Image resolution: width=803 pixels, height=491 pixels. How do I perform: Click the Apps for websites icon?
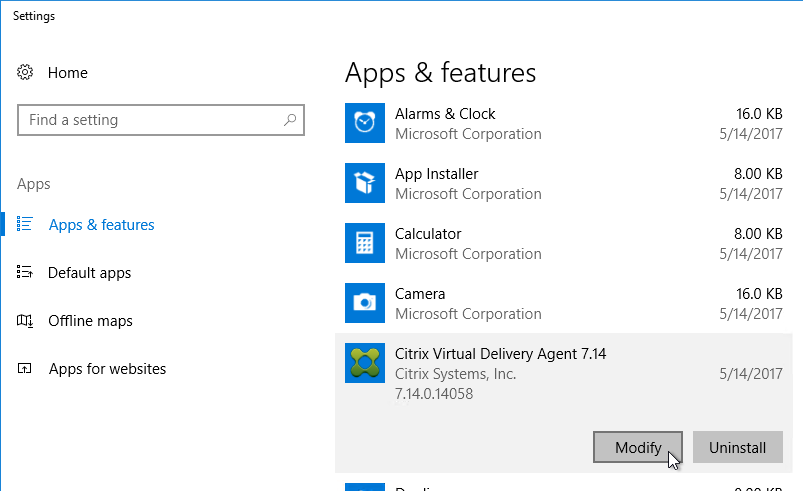[x=25, y=368]
